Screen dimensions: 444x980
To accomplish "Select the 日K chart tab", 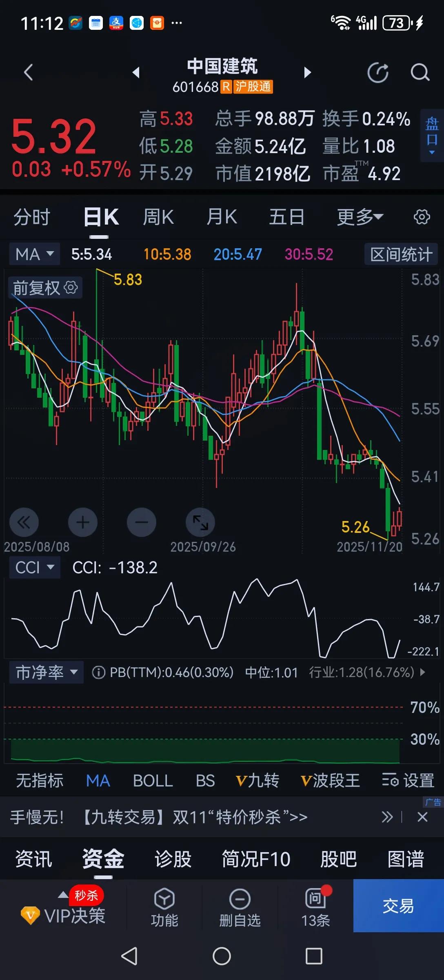I will 101,217.
